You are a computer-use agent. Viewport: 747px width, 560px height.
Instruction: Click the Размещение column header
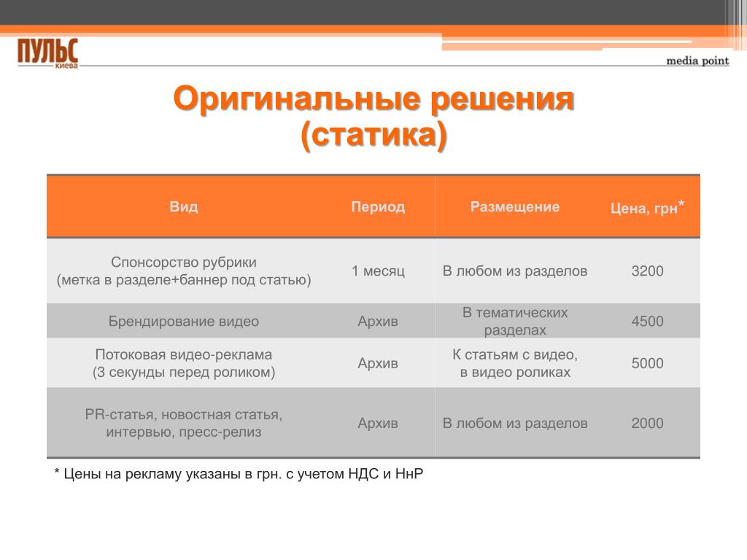pos(515,206)
